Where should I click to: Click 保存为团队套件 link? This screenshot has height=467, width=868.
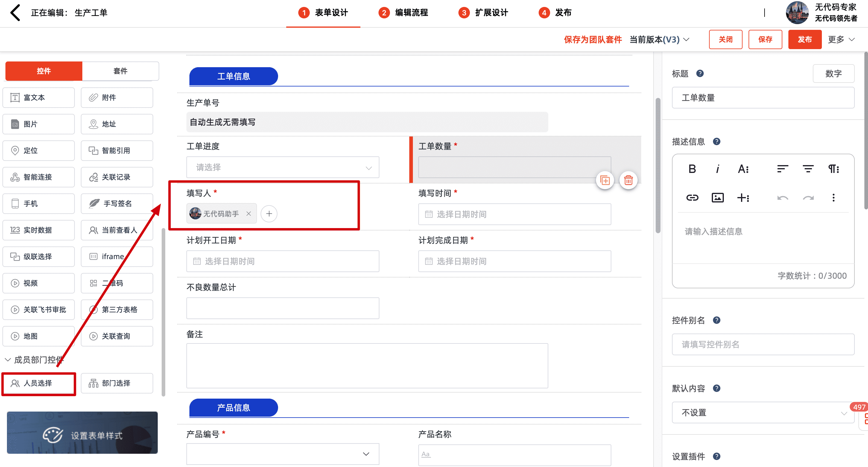point(593,40)
